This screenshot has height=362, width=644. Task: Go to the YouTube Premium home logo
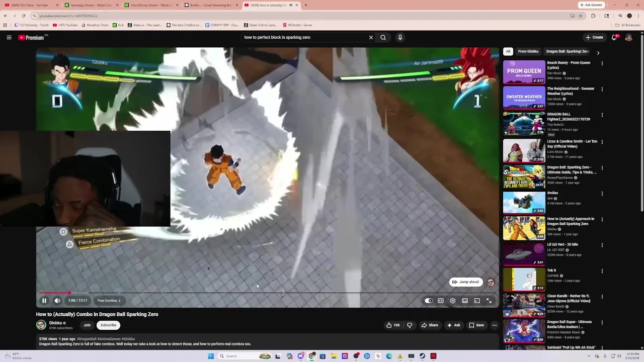pyautogui.click(x=31, y=37)
